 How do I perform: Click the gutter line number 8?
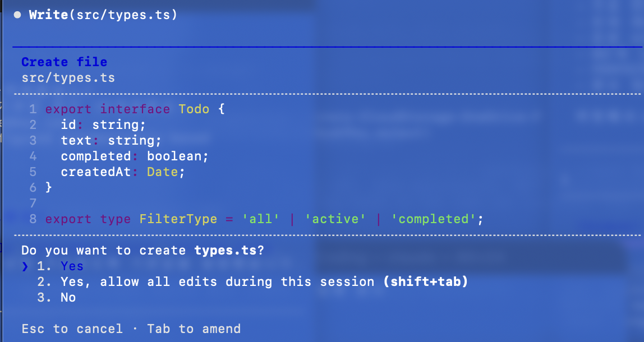[33, 219]
